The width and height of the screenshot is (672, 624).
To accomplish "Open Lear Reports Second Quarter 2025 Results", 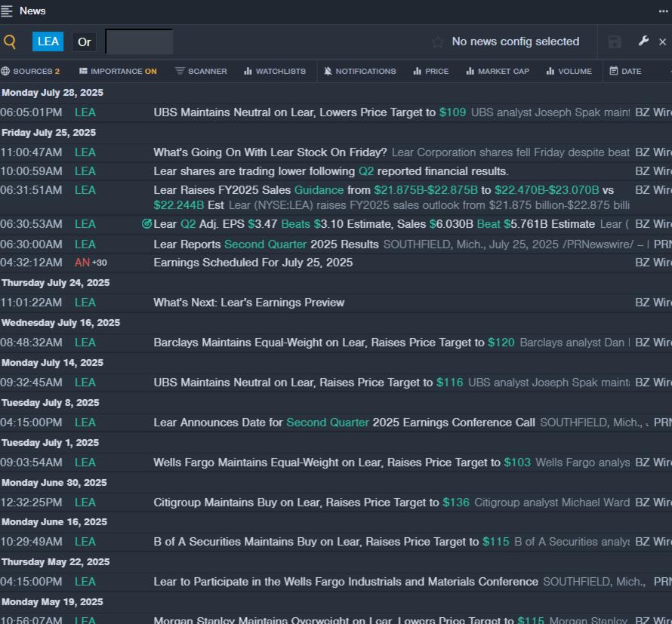I will [x=266, y=244].
